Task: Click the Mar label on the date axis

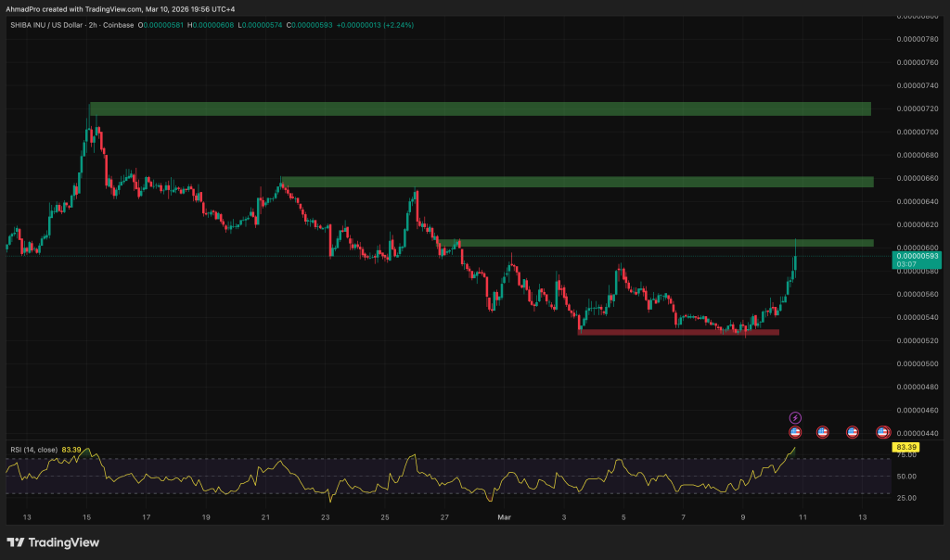Action: tap(504, 517)
